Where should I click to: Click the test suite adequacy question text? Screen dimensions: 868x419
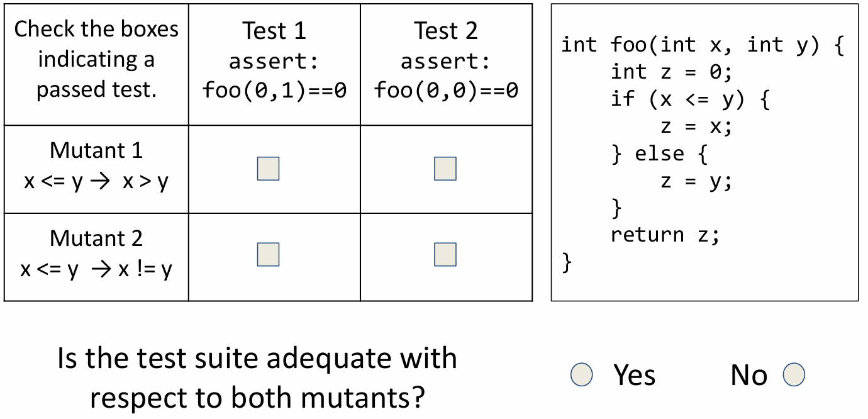click(x=257, y=377)
